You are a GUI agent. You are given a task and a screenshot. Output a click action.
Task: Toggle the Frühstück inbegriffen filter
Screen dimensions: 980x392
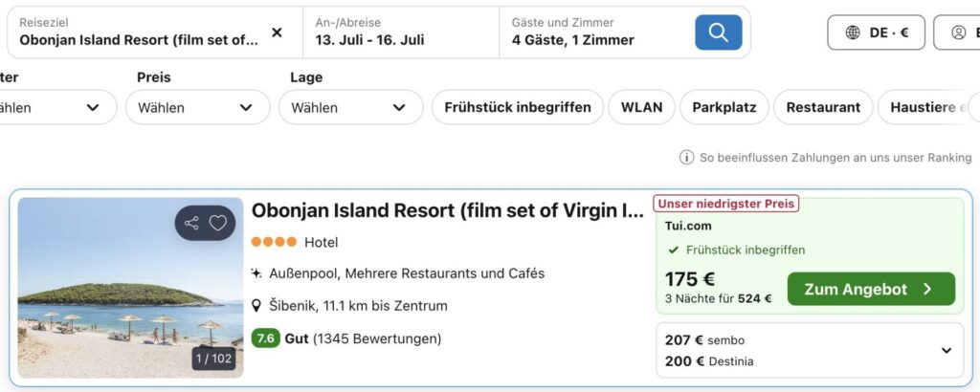click(517, 107)
